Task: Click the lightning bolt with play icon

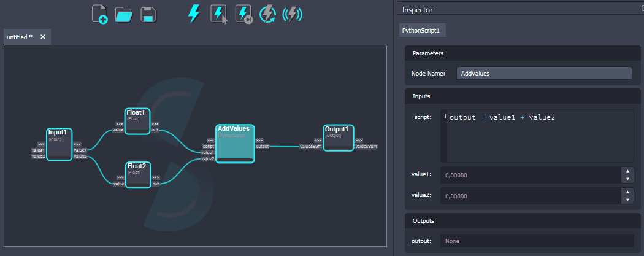Action: point(243,14)
